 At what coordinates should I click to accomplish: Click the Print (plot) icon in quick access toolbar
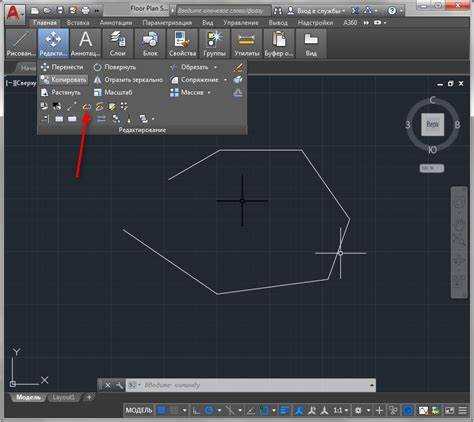pyautogui.click(x=86, y=11)
